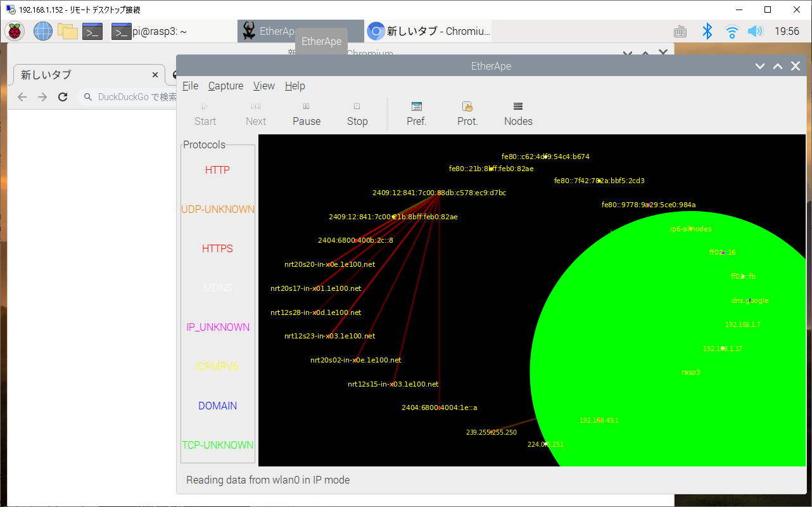
Task: Select the DOMAIN protocol label
Action: pyautogui.click(x=217, y=406)
